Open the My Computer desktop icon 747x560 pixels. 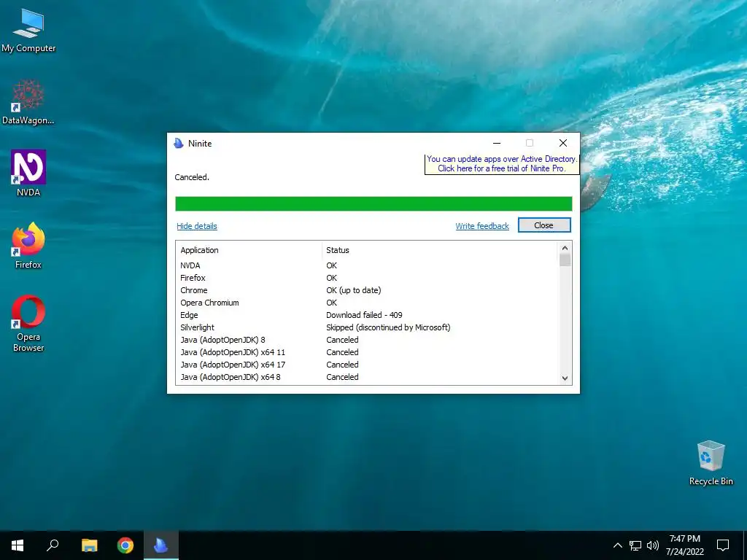pyautogui.click(x=28, y=31)
